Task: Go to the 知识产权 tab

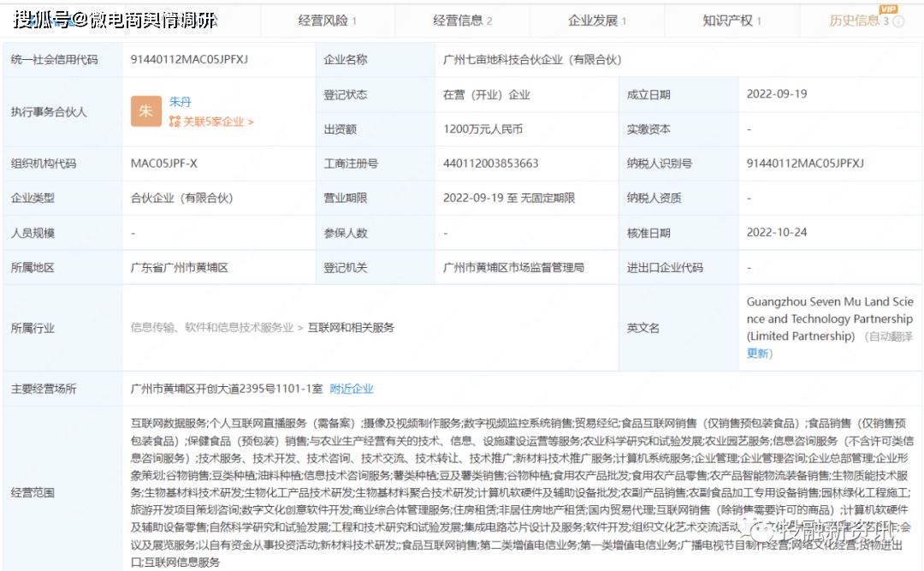Action: tap(731, 21)
